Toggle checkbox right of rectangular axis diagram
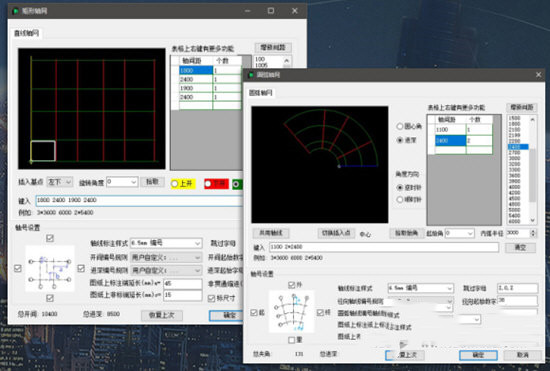The image size is (550, 371). click(x=81, y=269)
